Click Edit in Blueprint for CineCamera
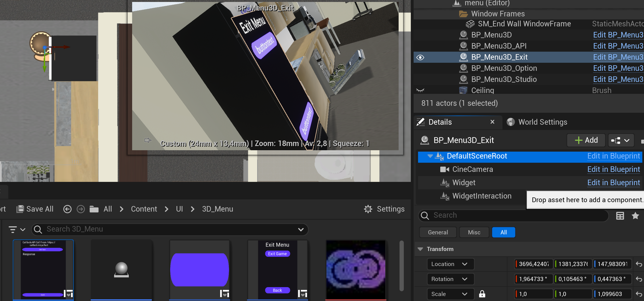Viewport: 644px width, 301px height. [613, 169]
